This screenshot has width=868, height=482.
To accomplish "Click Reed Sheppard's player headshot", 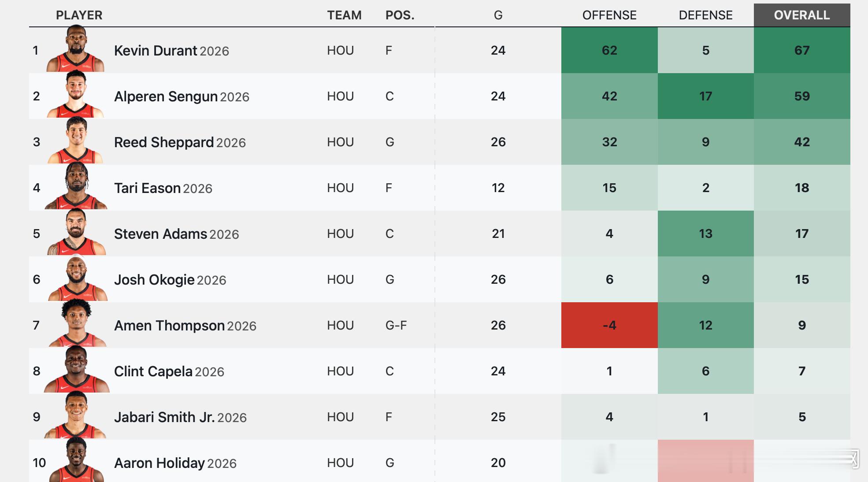I will click(76, 141).
